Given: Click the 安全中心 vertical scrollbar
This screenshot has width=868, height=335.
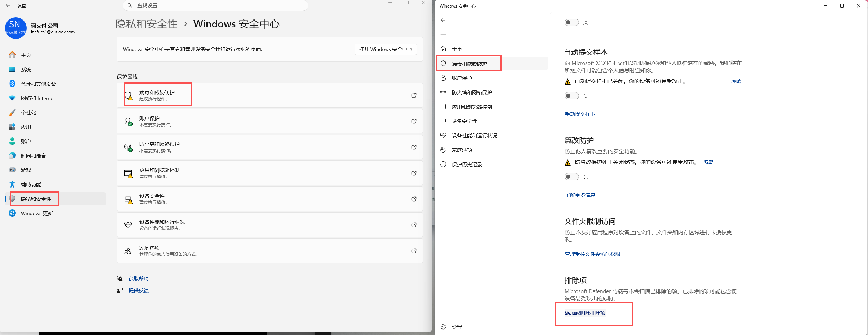Looking at the screenshot, I should pyautogui.click(x=865, y=237).
